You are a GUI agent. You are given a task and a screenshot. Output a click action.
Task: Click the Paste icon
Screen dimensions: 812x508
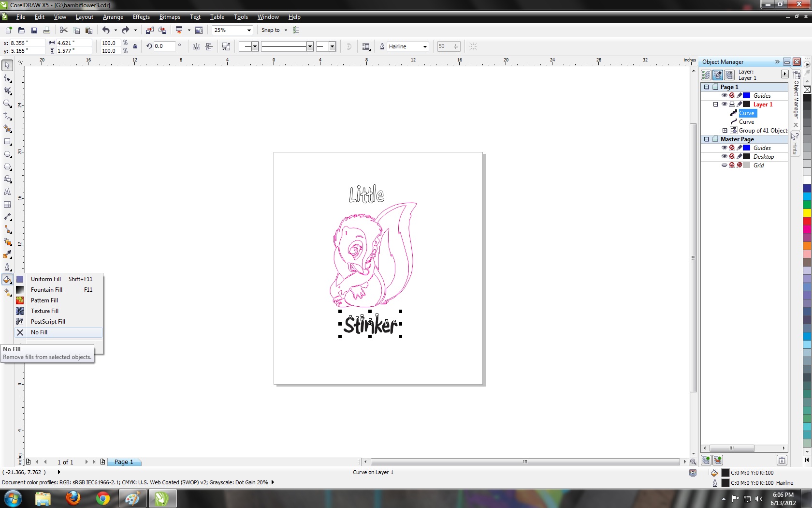[x=88, y=30]
